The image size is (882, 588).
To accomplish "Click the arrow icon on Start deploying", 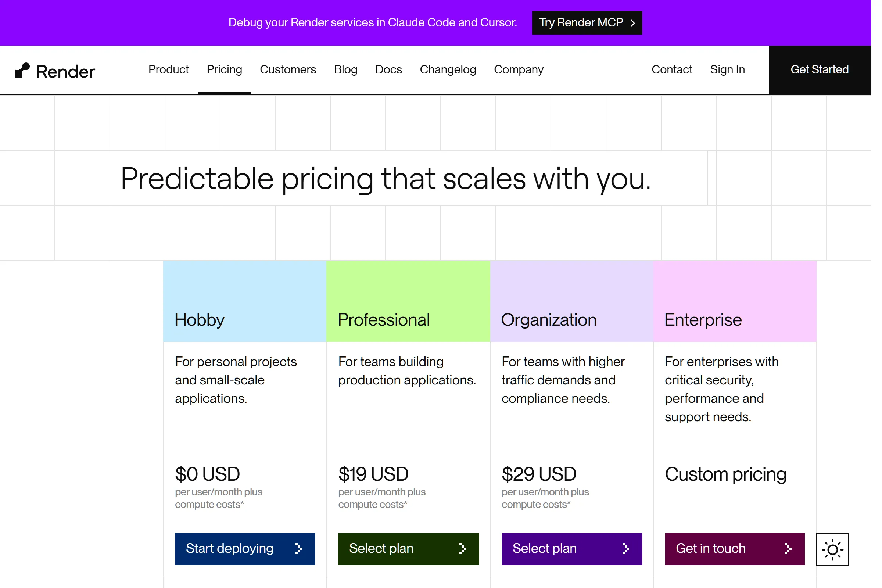I will (299, 549).
